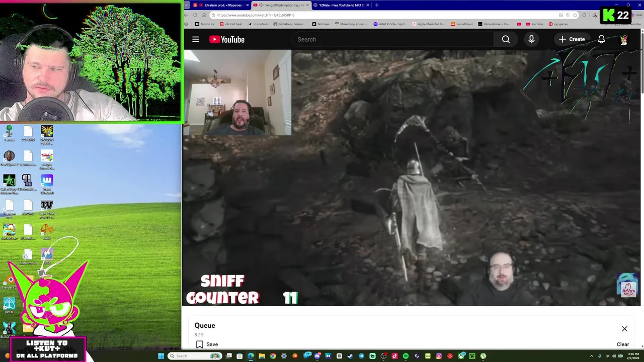Screen dimensions: 644x362
Task: Open the YouTube Create button
Action: [x=572, y=39]
